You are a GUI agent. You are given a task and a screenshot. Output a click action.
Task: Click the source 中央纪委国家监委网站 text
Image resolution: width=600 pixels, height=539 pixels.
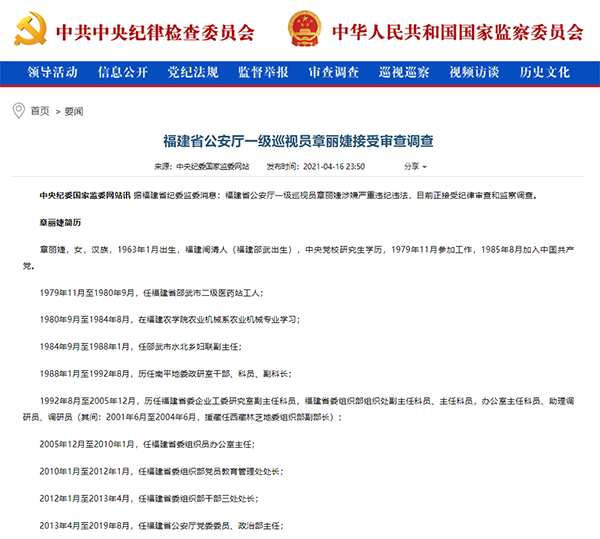208,166
